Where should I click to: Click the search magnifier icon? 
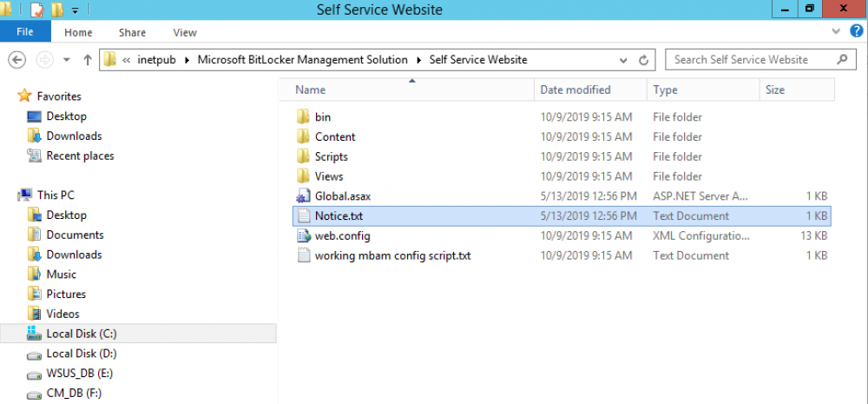click(843, 59)
